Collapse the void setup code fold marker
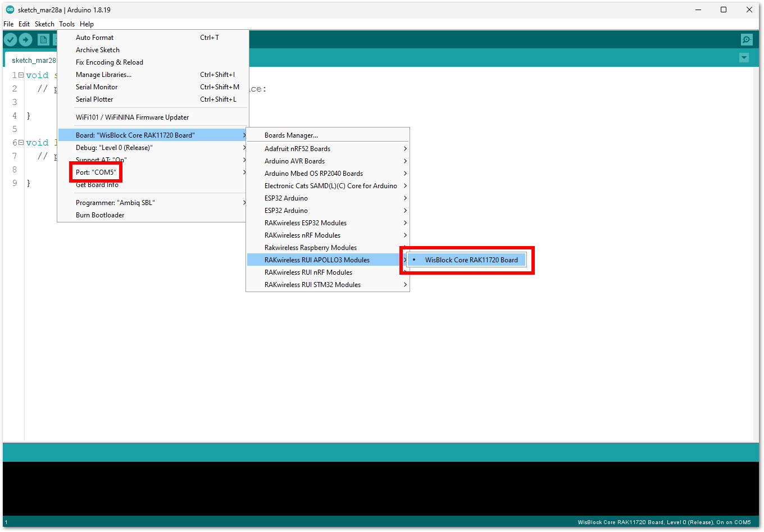The height and width of the screenshot is (532, 764). [x=21, y=75]
